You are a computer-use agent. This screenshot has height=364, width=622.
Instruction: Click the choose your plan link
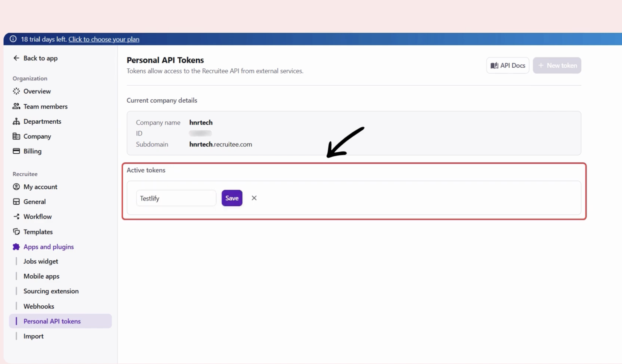click(x=104, y=40)
